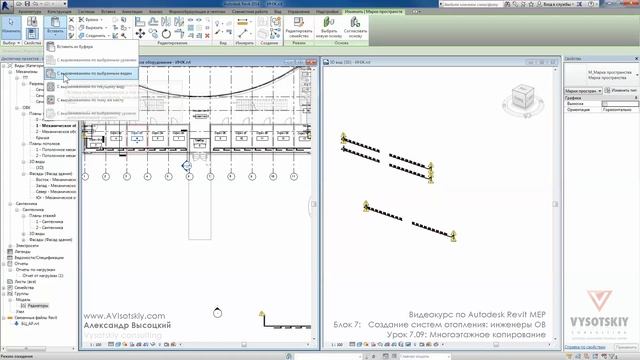Click the Mirror draw-axis icon
Screen dimensions: 640x360
[179, 22]
